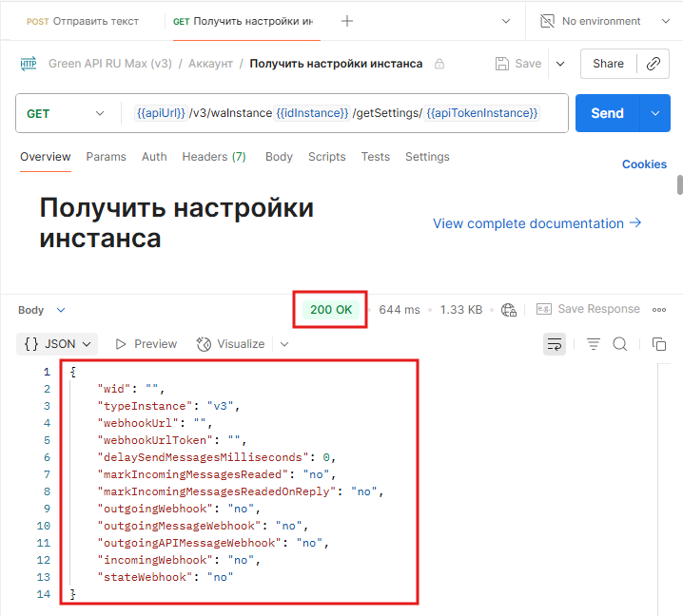Viewport: 683px width, 616px height.
Task: Open Green API RU Max (v3) breadcrumb
Action: click(x=110, y=64)
